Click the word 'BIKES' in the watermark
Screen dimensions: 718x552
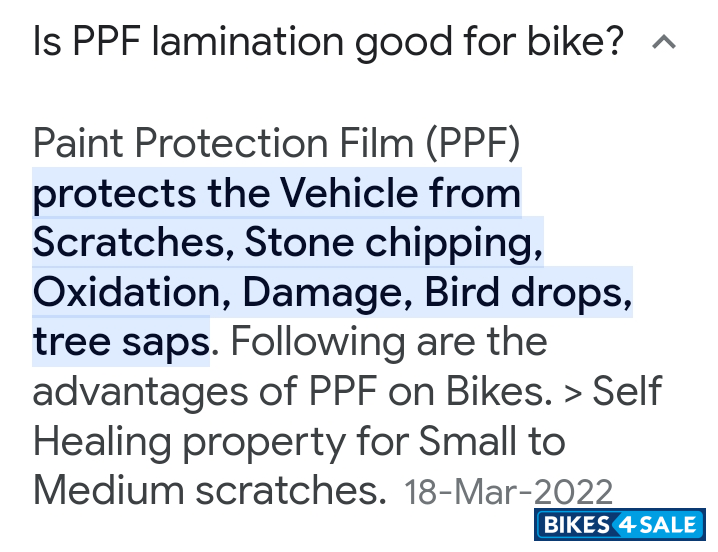(x=576, y=526)
